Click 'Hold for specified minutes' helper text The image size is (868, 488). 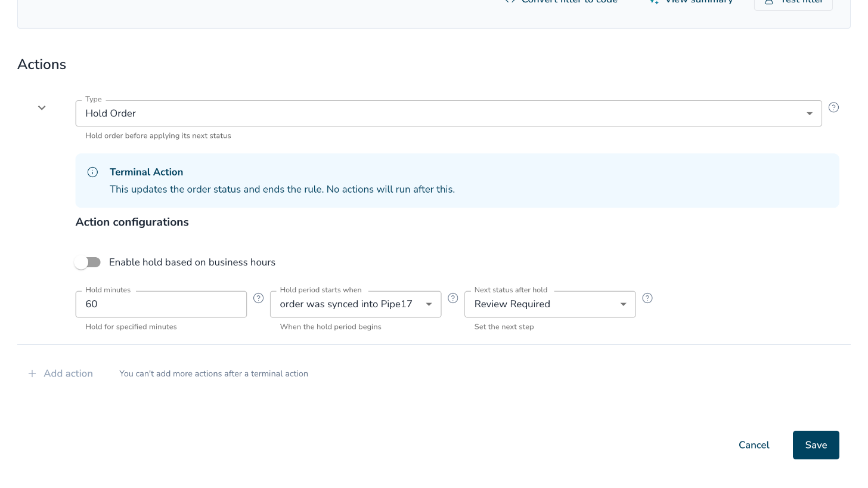pyautogui.click(x=131, y=326)
